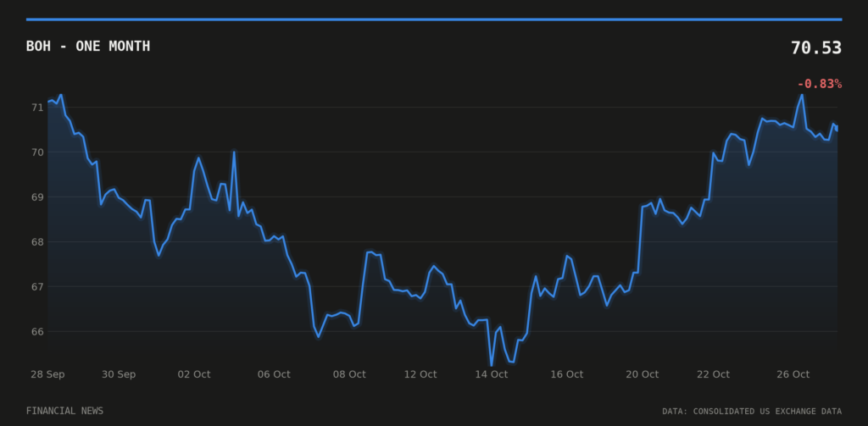Viewport: 868px width, 426px height.
Task: Click the 71 y-axis price label
Action: pyautogui.click(x=37, y=107)
